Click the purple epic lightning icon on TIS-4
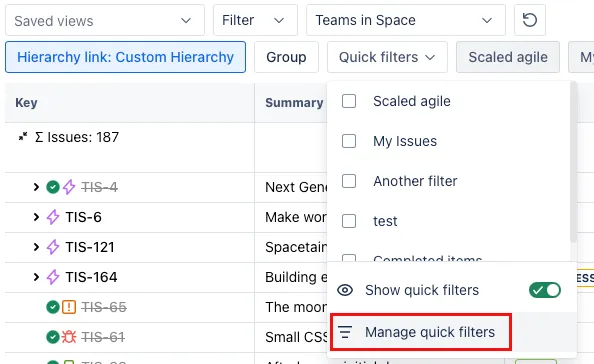Viewport: 594px width, 364px height. (69, 187)
